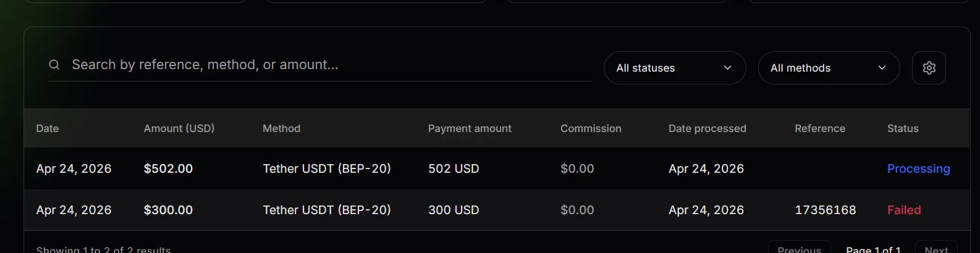Click the Failed status label
This screenshot has height=253, width=980.
click(x=904, y=210)
